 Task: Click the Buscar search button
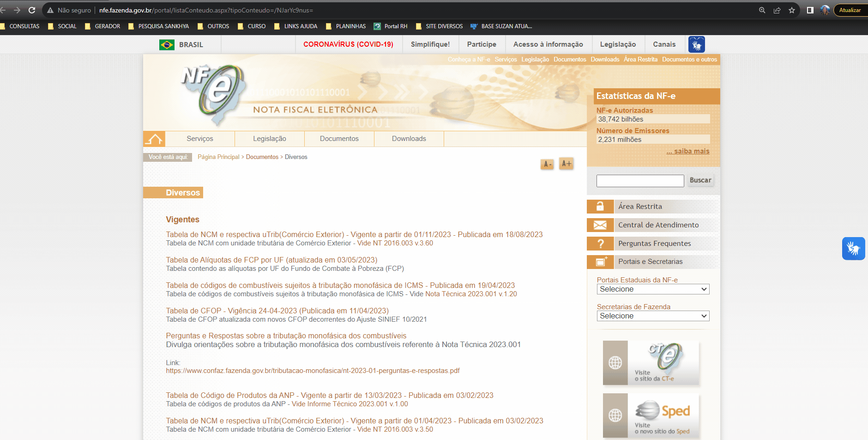[700, 180]
